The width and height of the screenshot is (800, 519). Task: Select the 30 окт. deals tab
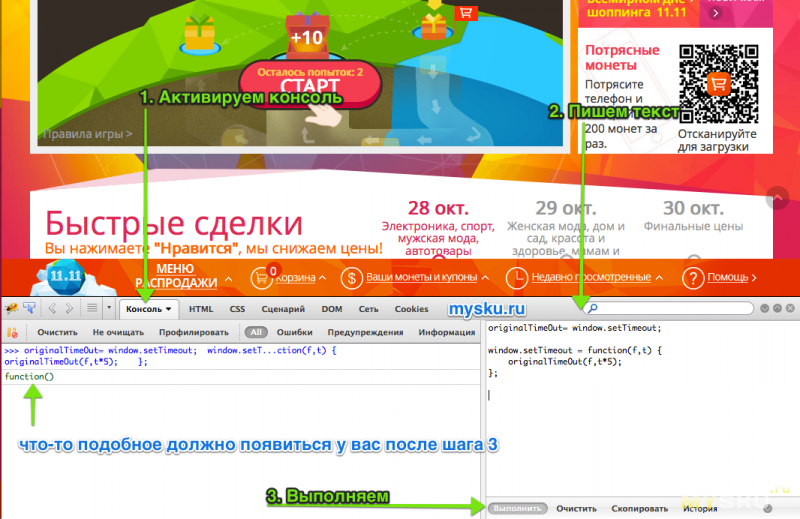click(693, 216)
